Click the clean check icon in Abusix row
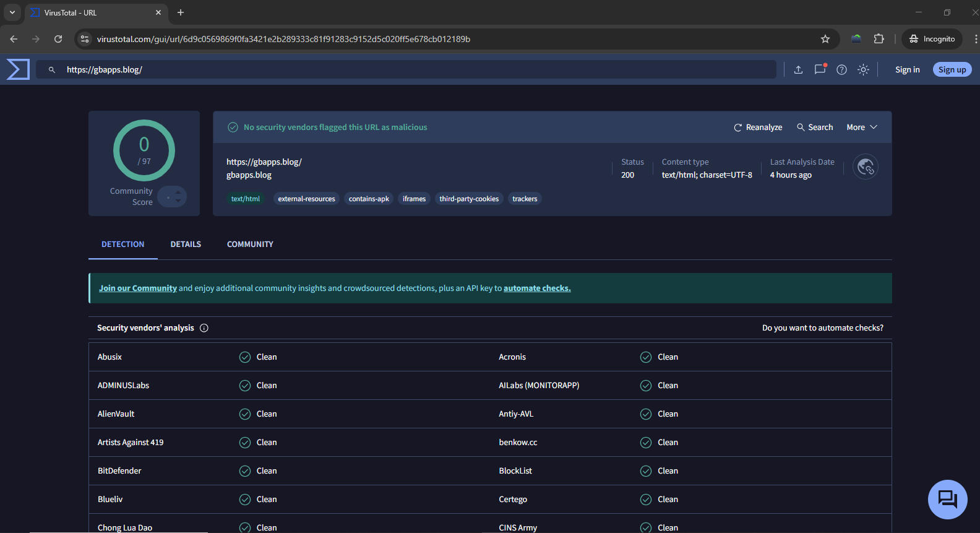This screenshot has width=980, height=533. [245, 357]
